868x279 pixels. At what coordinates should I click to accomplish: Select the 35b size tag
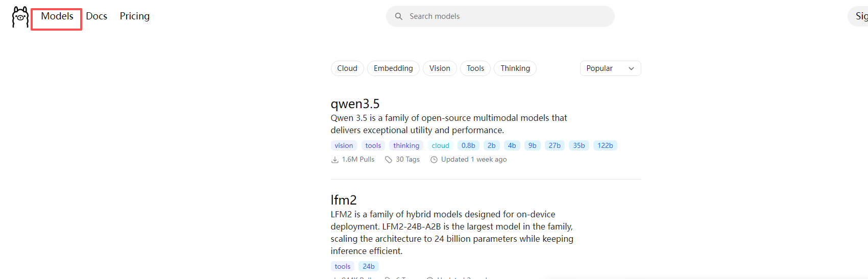coord(579,146)
